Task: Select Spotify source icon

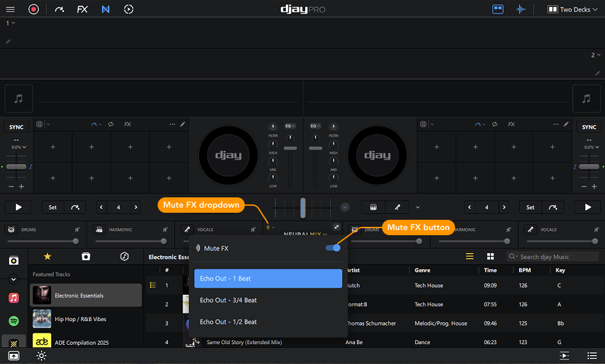Action: coord(13,321)
